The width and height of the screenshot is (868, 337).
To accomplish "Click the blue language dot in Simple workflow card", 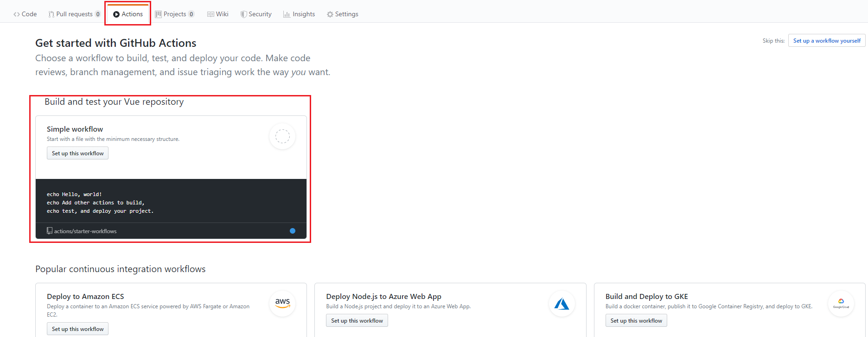I will click(293, 231).
